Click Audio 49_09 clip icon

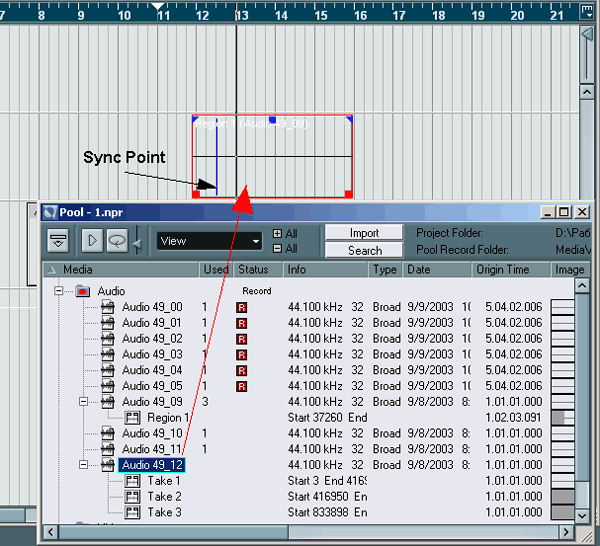[108, 402]
